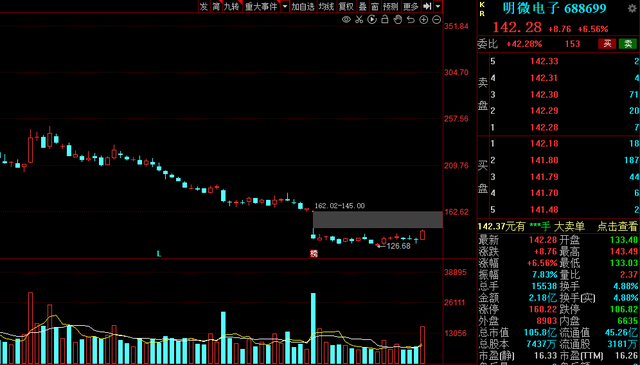Open the 更多 menu
Viewport: 640px width, 365px height.
[411, 6]
